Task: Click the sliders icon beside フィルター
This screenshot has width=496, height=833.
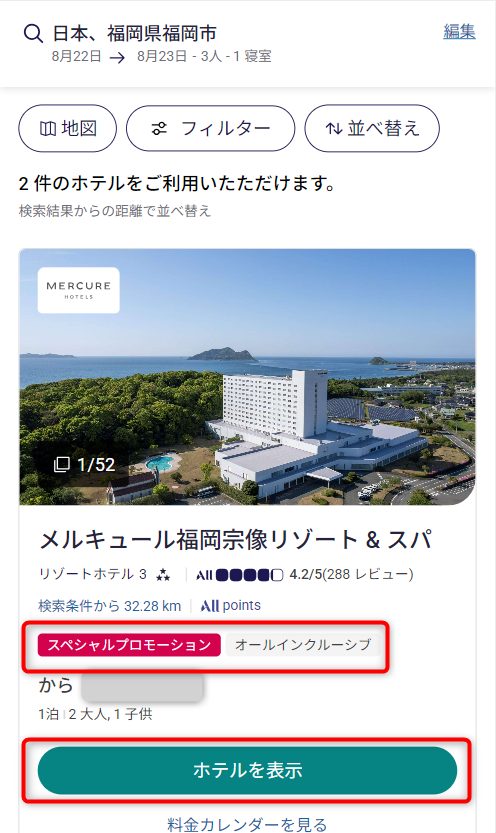Action: click(159, 129)
